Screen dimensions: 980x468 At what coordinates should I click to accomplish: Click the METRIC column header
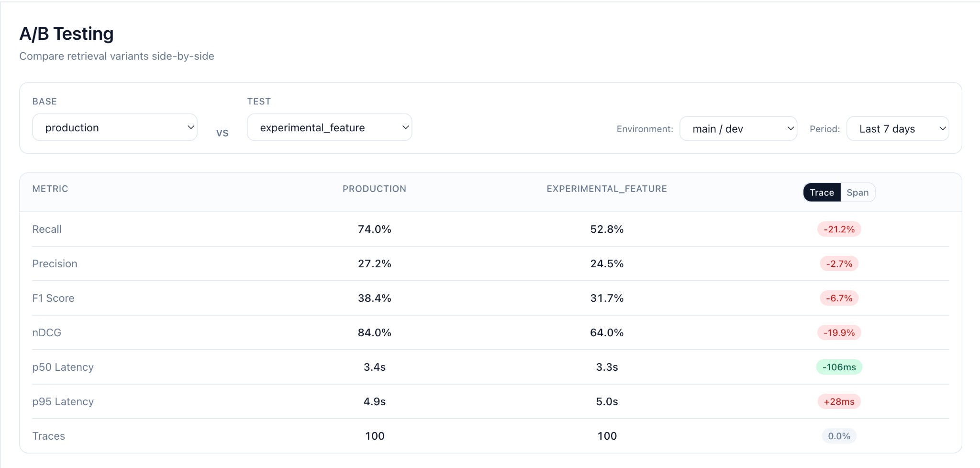click(50, 189)
